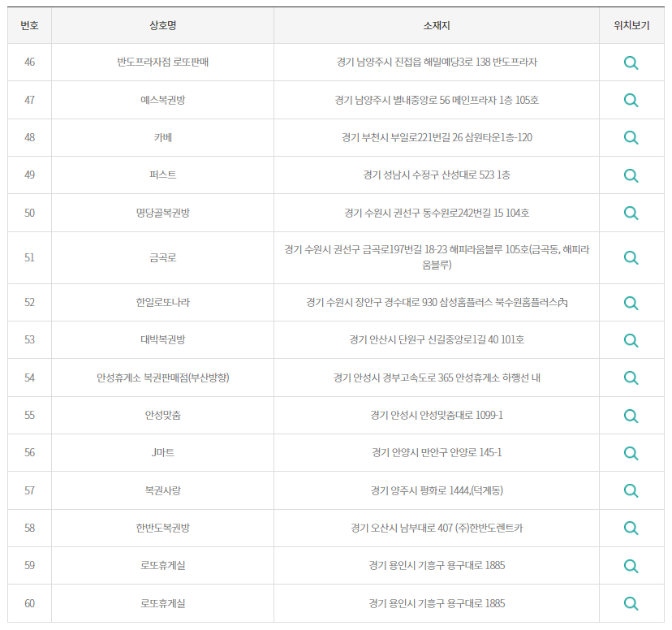Show map for 대박복권방

point(631,340)
